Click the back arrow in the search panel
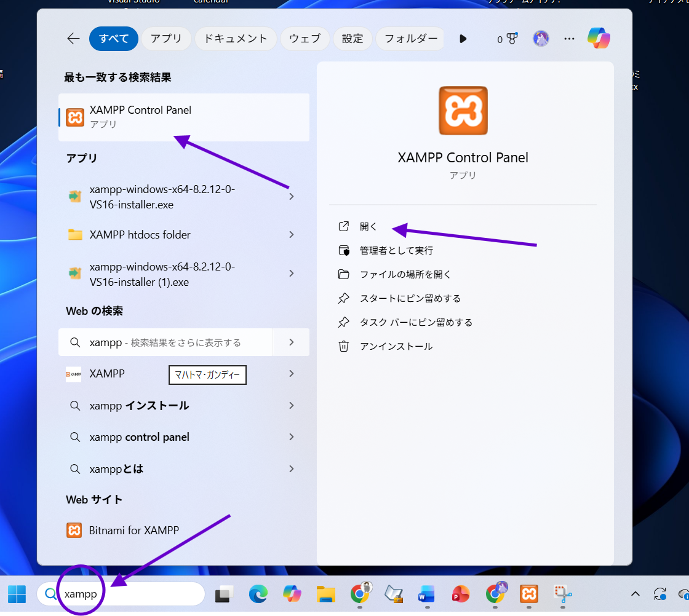Viewport: 689px width, 616px height. (73, 39)
